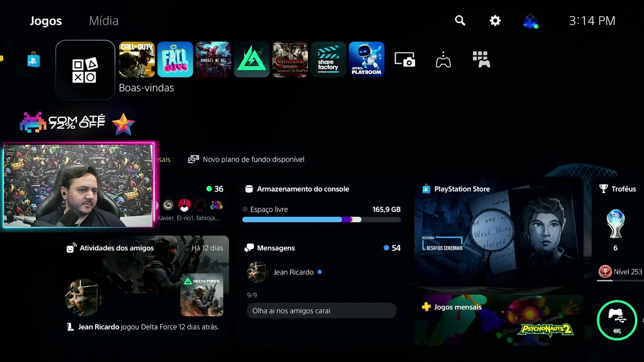
Task: Open the Share Factory Studio tile
Action: click(328, 59)
